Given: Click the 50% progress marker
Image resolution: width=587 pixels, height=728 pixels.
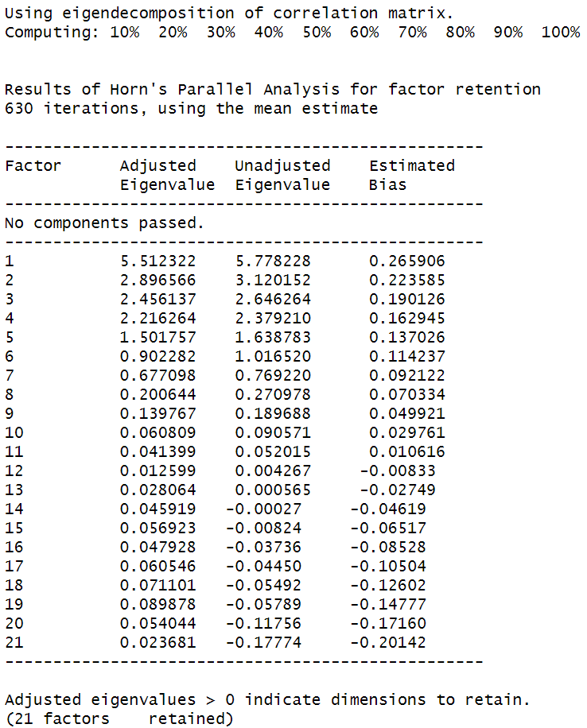Looking at the screenshot, I should [x=317, y=32].
